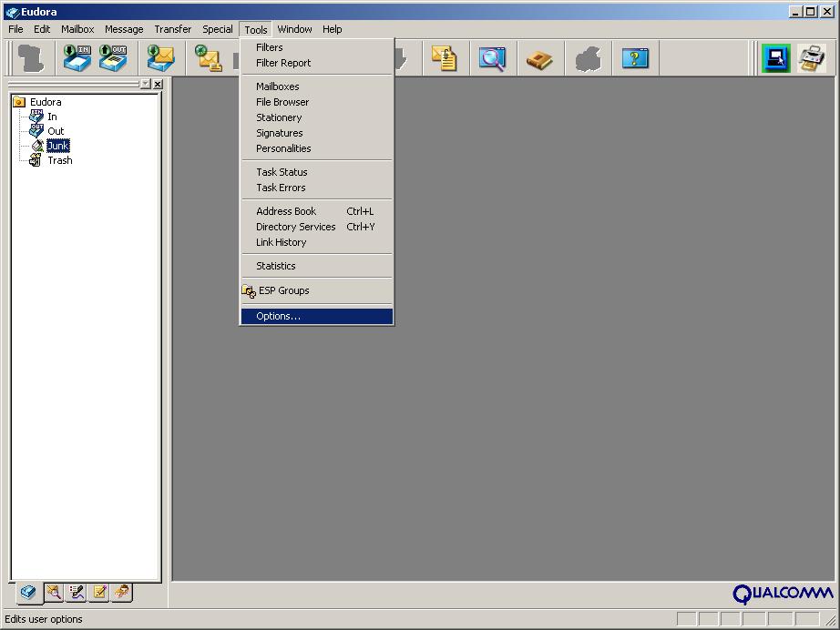
Task: Switch to the Personalities tab icon
Action: point(121,593)
